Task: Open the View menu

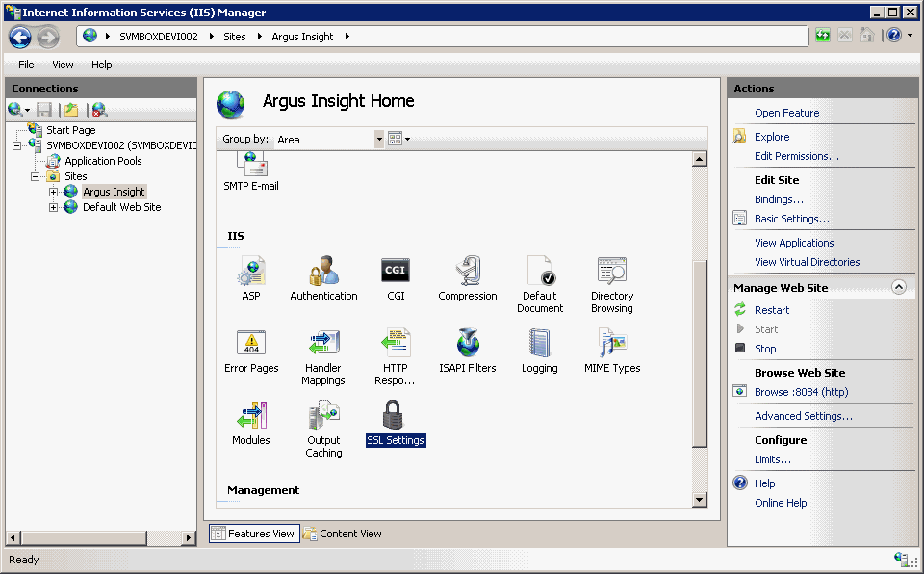Action: coord(63,65)
